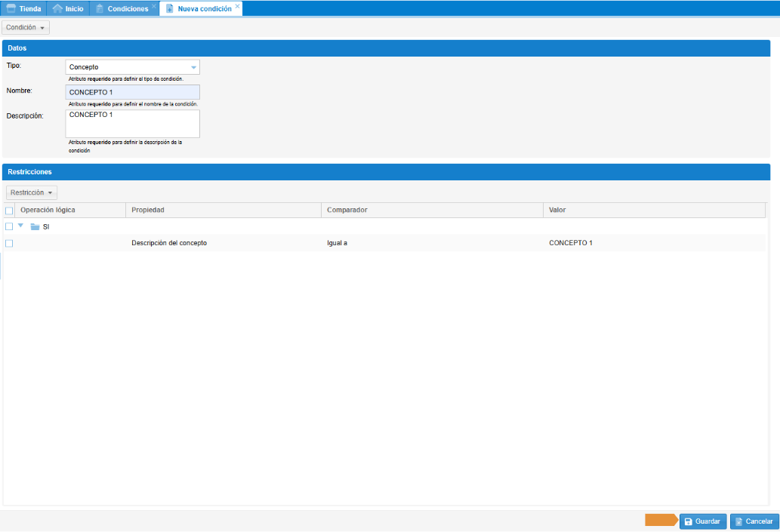780x532 pixels.
Task: Close the Nueva condición tab
Action: tap(237, 6)
